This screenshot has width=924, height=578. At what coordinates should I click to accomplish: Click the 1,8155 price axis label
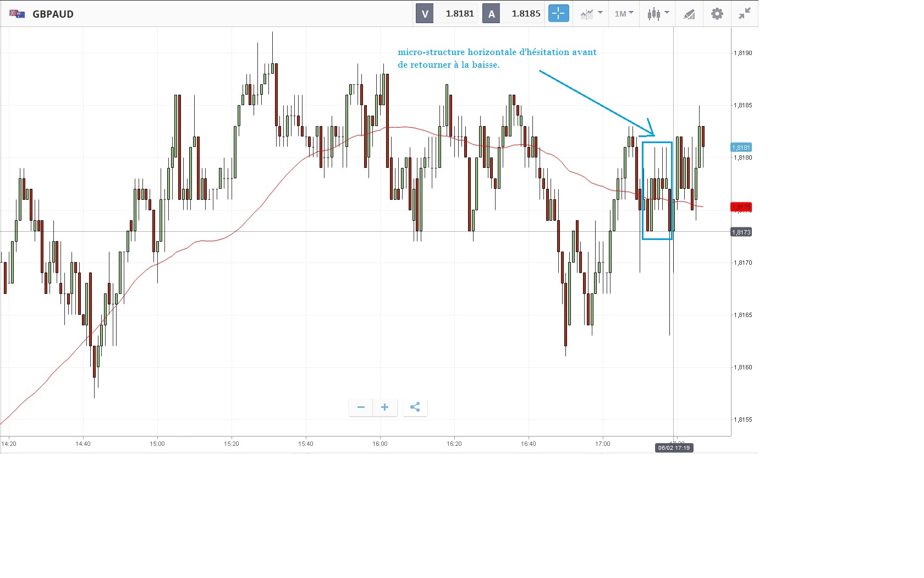(x=743, y=419)
